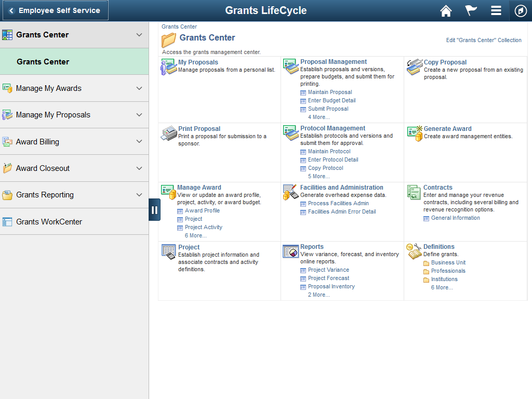Image resolution: width=532 pixels, height=399 pixels.
Task: Select the Reports icon
Action: (x=290, y=250)
